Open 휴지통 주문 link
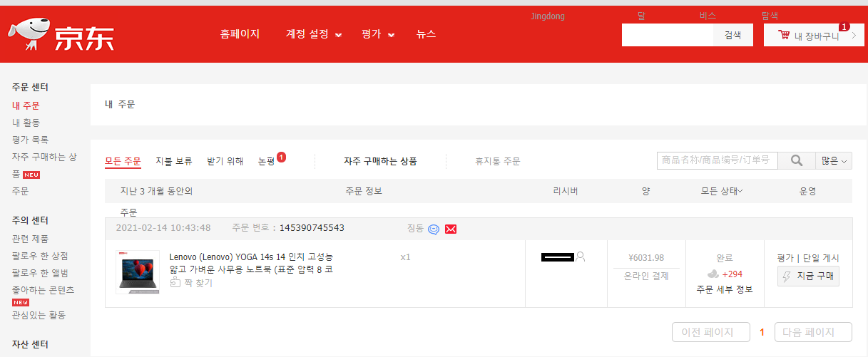The height and width of the screenshot is (357, 868). tap(498, 161)
